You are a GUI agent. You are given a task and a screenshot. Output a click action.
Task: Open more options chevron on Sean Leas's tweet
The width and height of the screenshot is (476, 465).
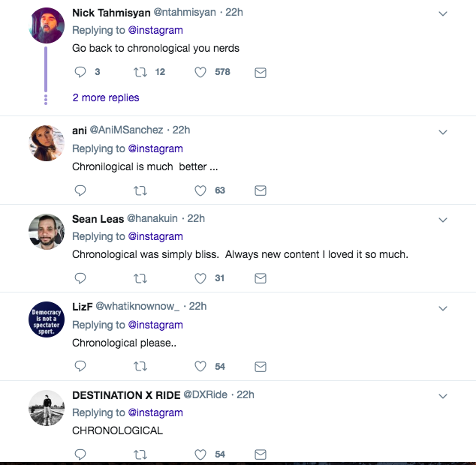(443, 220)
